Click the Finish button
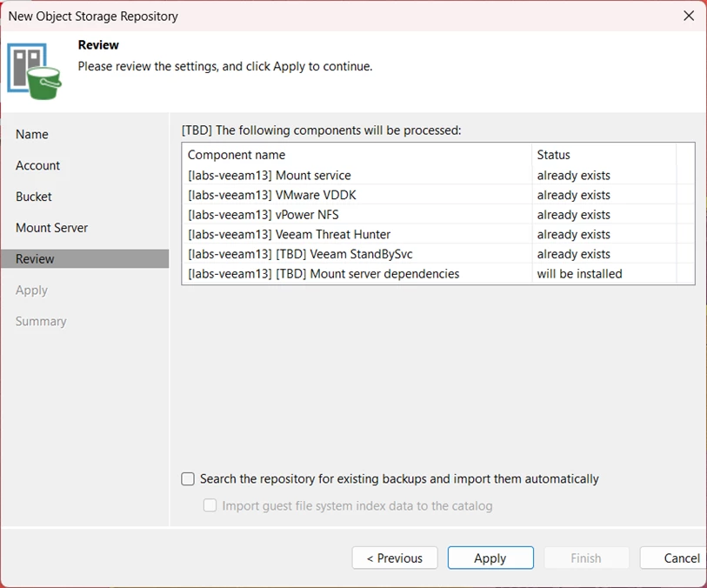Screen dimensions: 707x588 (586, 558)
